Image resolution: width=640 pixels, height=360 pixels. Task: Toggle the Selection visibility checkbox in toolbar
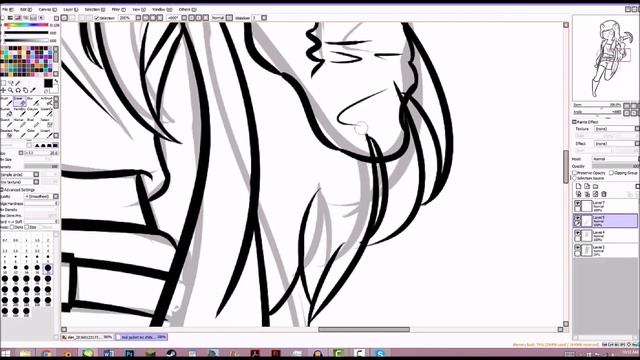point(97,18)
